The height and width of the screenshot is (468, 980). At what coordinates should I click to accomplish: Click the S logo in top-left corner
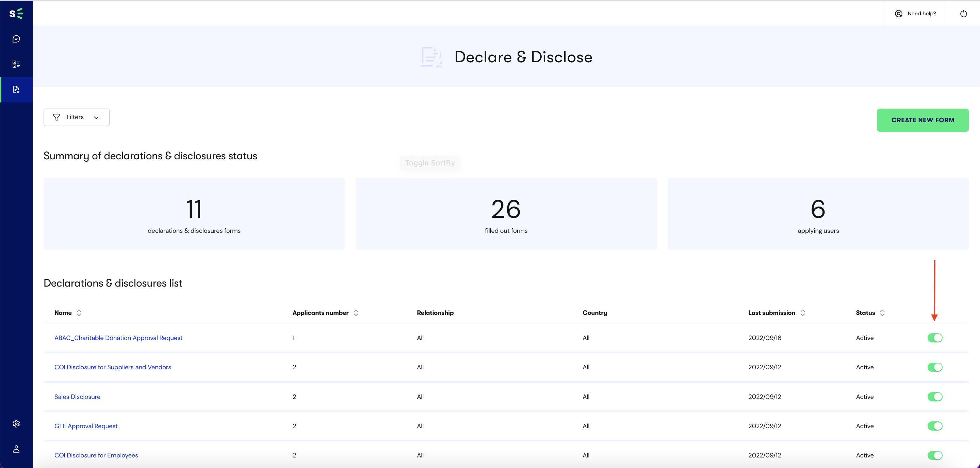[16, 13]
